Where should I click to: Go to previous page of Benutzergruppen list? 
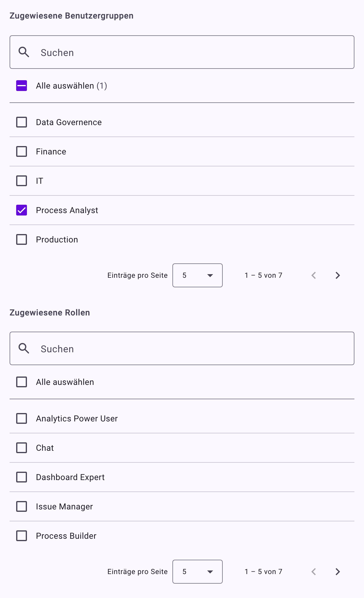pos(314,275)
